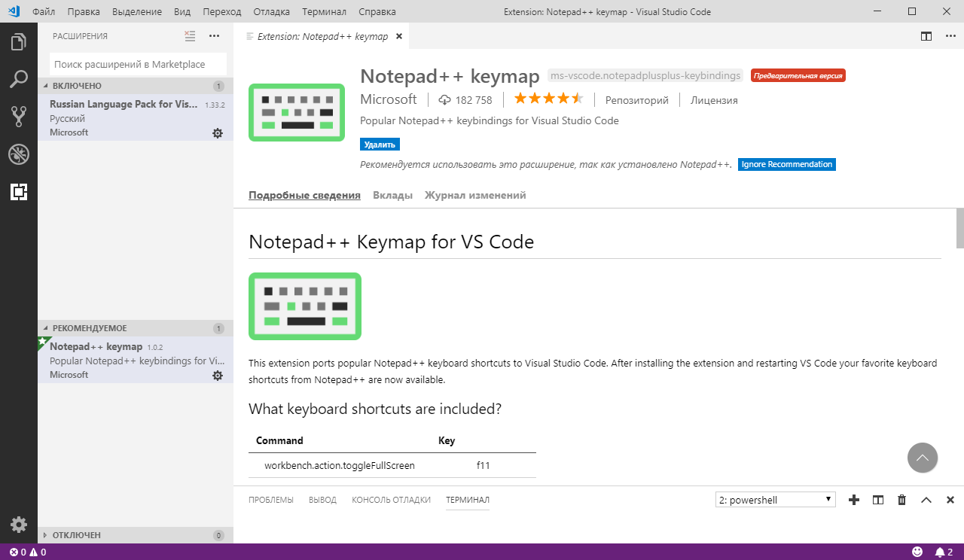Click the download count cloud icon
The height and width of the screenshot is (560, 964).
[445, 100]
